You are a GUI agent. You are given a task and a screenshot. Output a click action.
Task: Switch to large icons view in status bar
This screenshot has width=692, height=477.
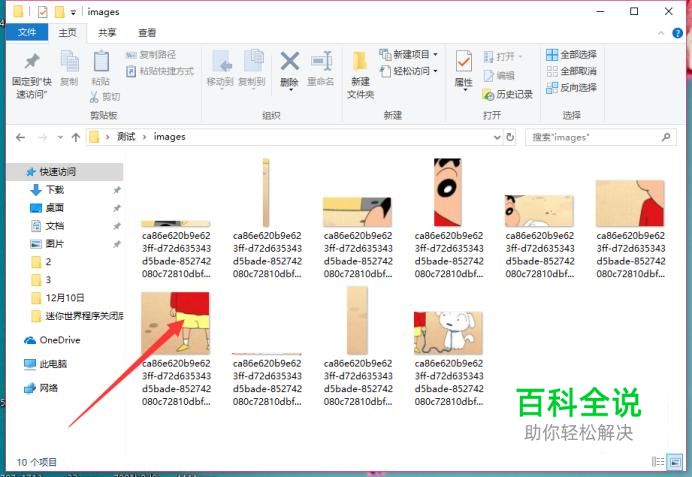(x=674, y=462)
